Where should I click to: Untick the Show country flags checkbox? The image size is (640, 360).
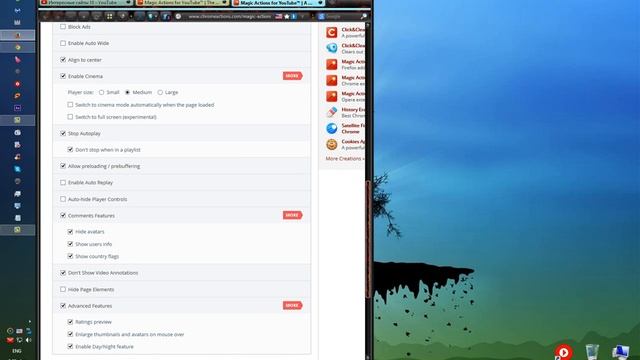70,256
